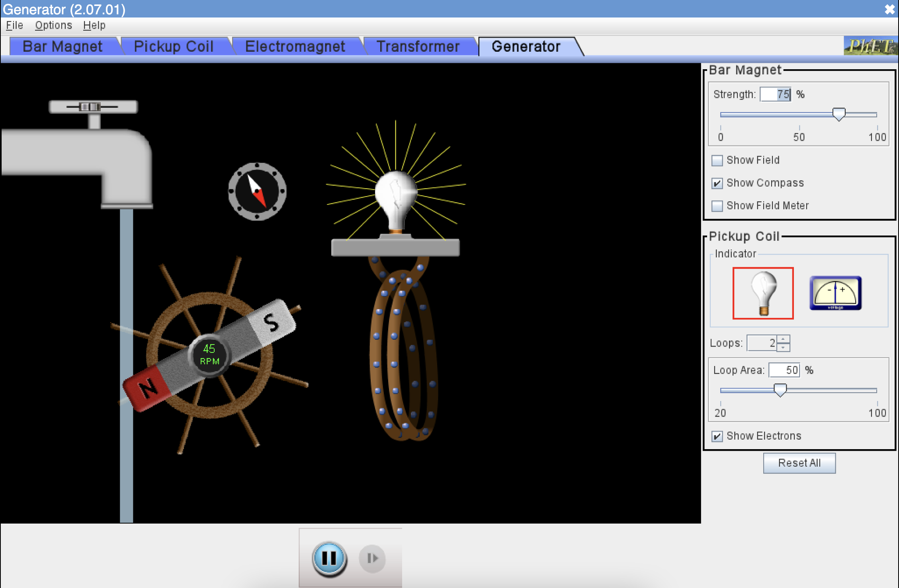
Task: Pause the simulation
Action: [x=329, y=558]
